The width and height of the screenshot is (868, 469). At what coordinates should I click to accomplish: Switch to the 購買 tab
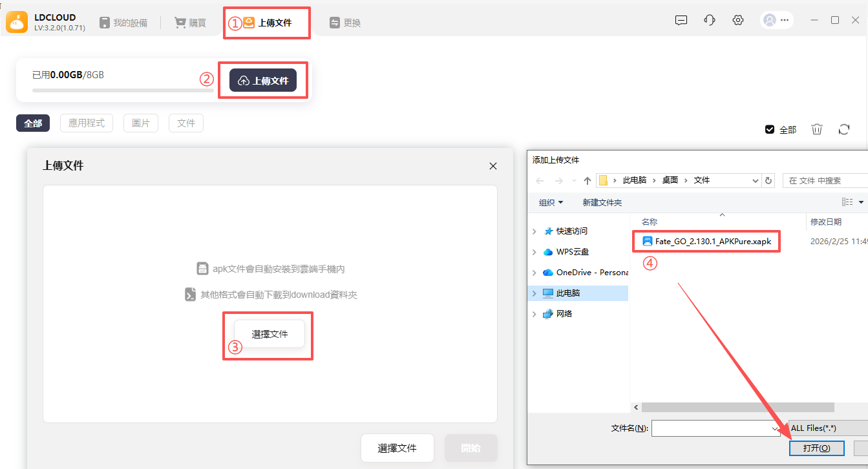coord(190,23)
